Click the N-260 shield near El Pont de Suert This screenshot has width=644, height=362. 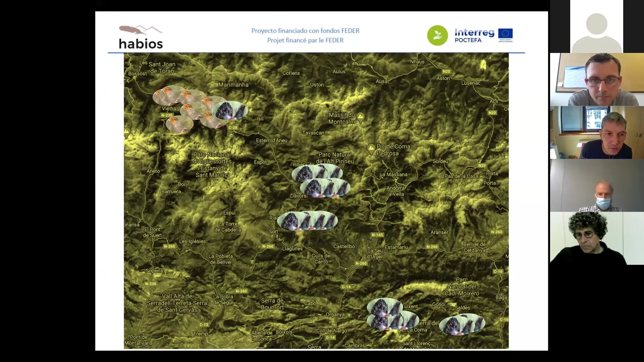(x=169, y=246)
